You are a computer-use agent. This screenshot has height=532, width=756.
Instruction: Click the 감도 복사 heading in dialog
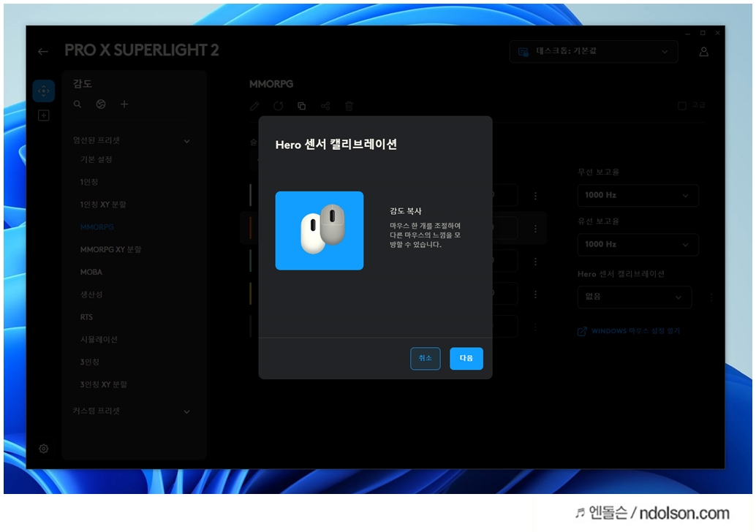406,211
